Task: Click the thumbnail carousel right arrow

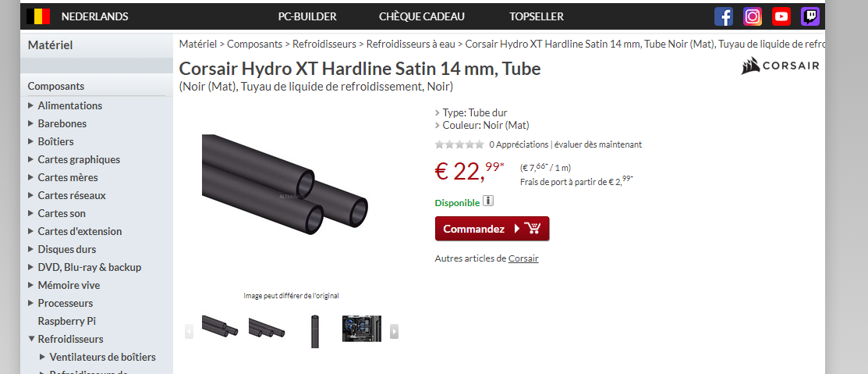Action: [394, 331]
